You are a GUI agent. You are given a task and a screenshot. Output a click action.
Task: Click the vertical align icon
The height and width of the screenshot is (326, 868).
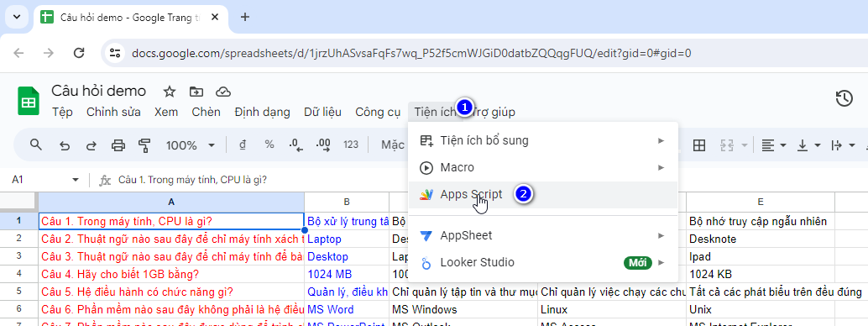(803, 145)
